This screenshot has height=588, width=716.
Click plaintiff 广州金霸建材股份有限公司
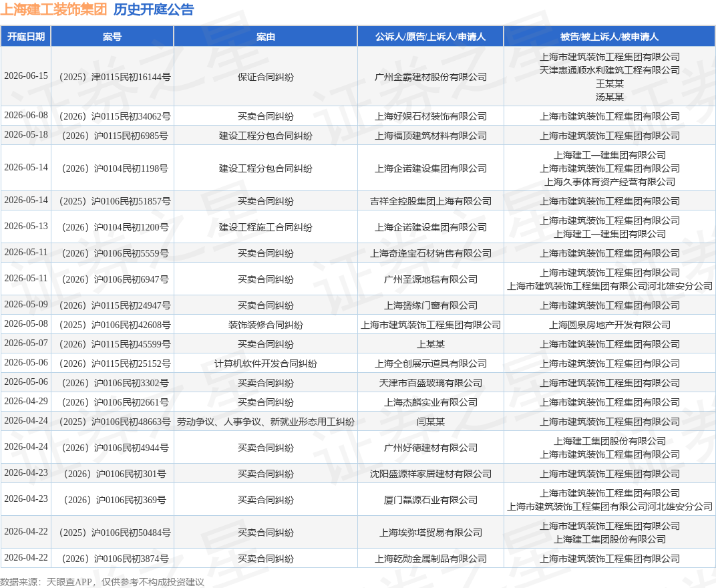[431, 77]
